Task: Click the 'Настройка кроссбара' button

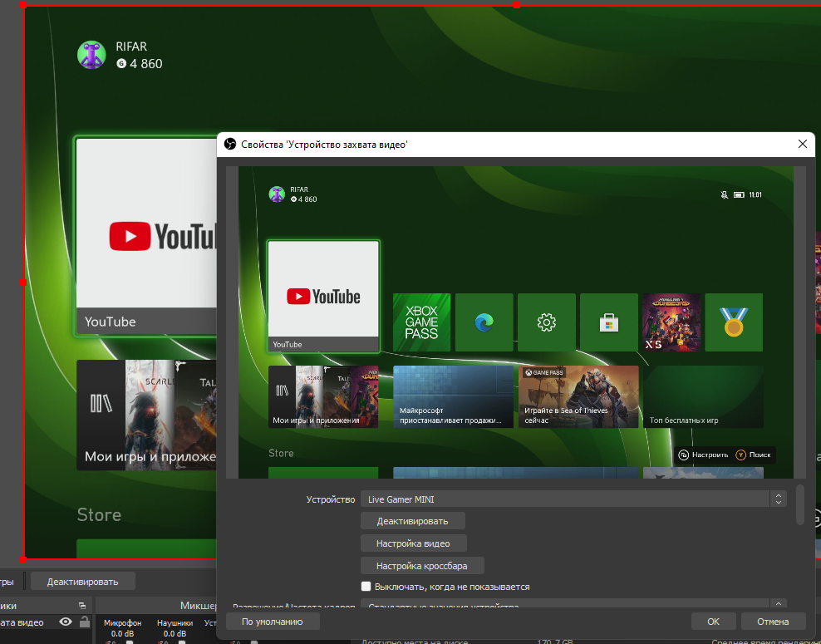Action: 422,566
